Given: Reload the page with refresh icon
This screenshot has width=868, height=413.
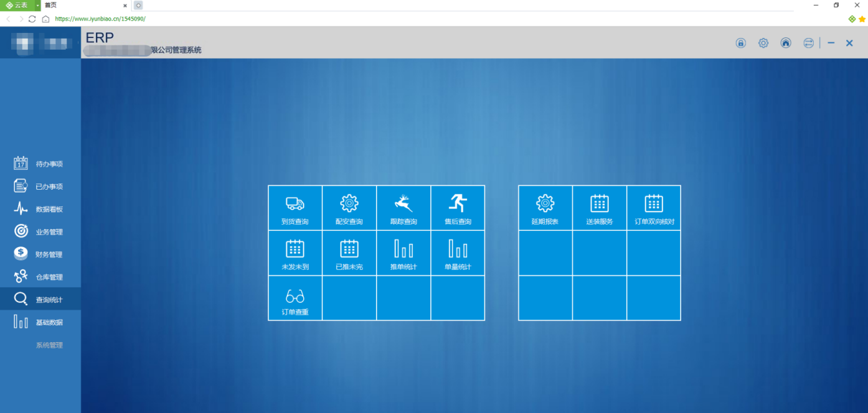Looking at the screenshot, I should click(x=32, y=19).
